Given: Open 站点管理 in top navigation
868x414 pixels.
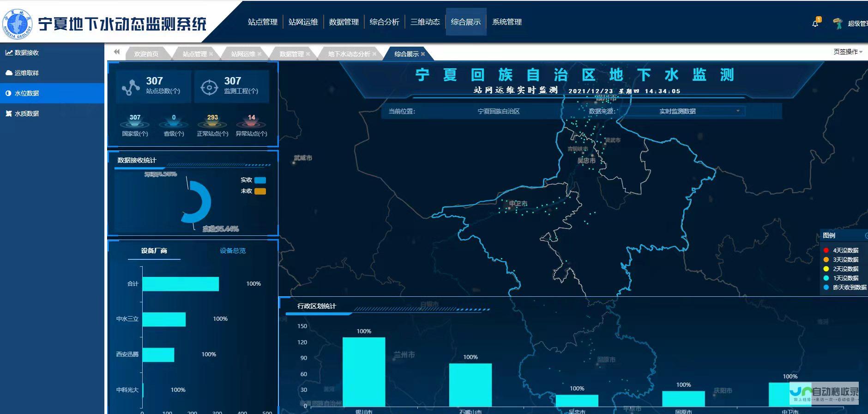Looking at the screenshot, I should pos(262,22).
